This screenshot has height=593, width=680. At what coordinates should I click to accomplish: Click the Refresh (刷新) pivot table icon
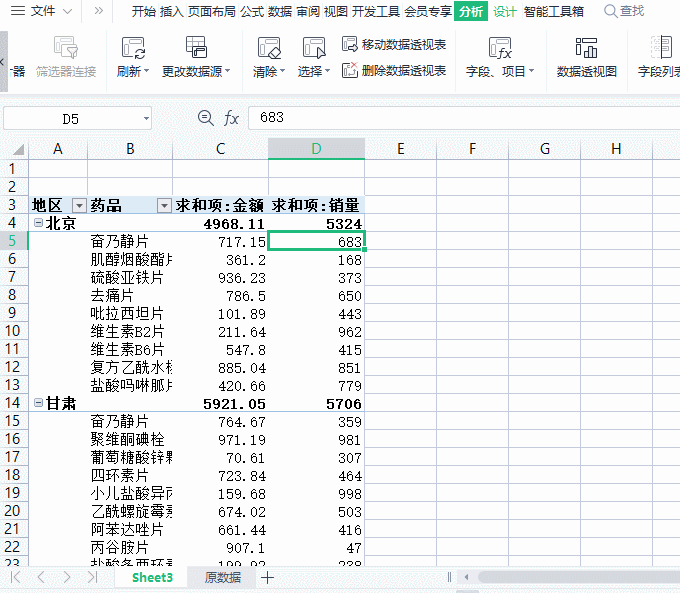pyautogui.click(x=133, y=48)
